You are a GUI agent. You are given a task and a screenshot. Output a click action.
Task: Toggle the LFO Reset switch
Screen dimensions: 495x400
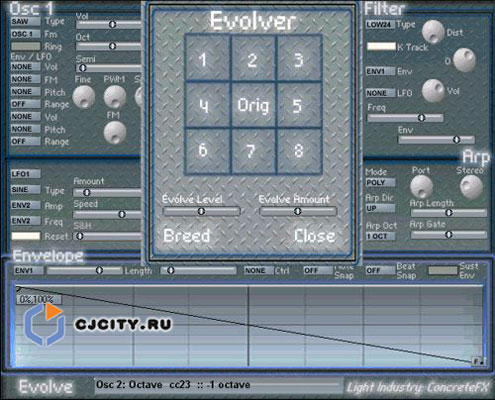tap(26, 236)
